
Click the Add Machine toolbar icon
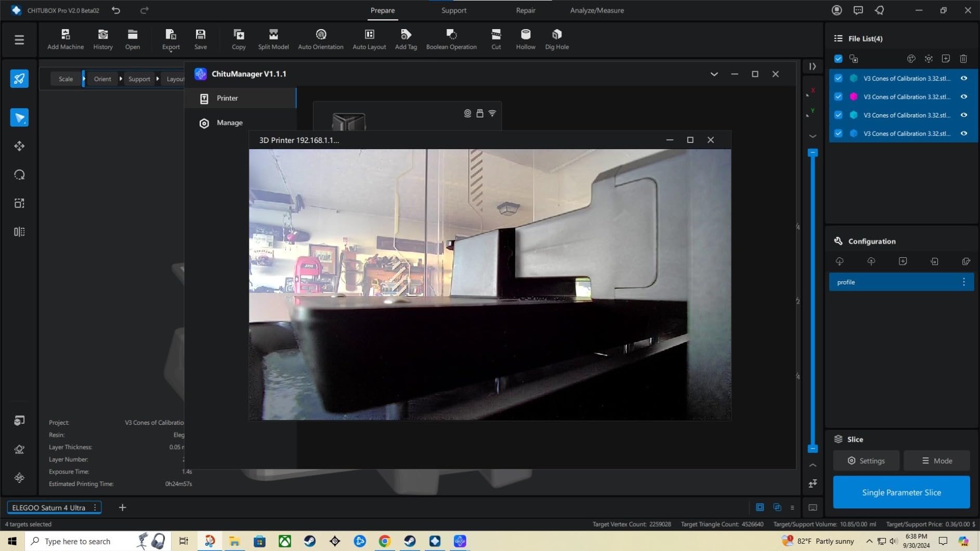(66, 40)
